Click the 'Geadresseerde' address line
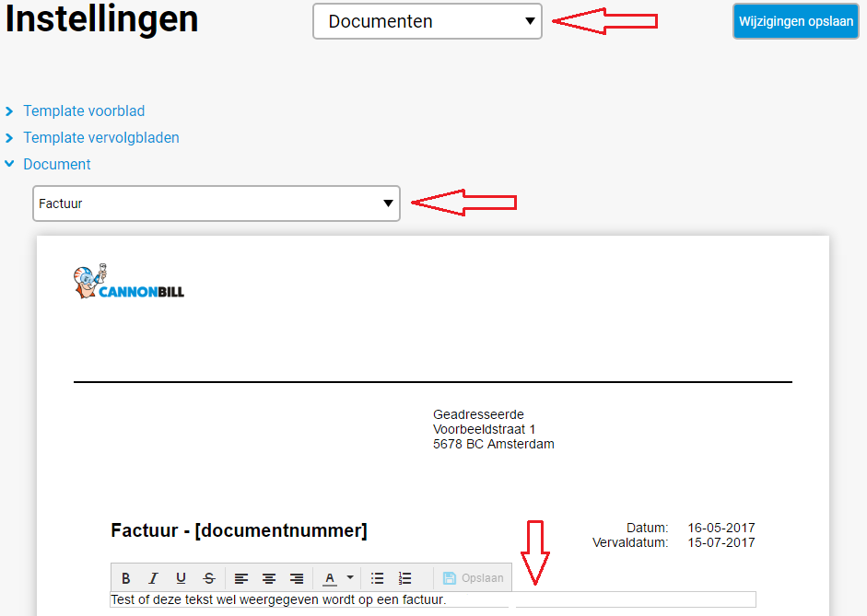The image size is (867, 616). (478, 414)
